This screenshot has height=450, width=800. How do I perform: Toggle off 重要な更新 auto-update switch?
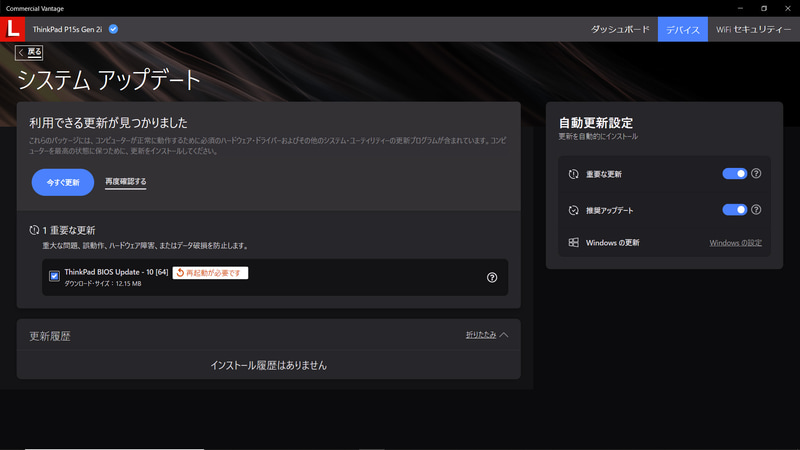[735, 173]
